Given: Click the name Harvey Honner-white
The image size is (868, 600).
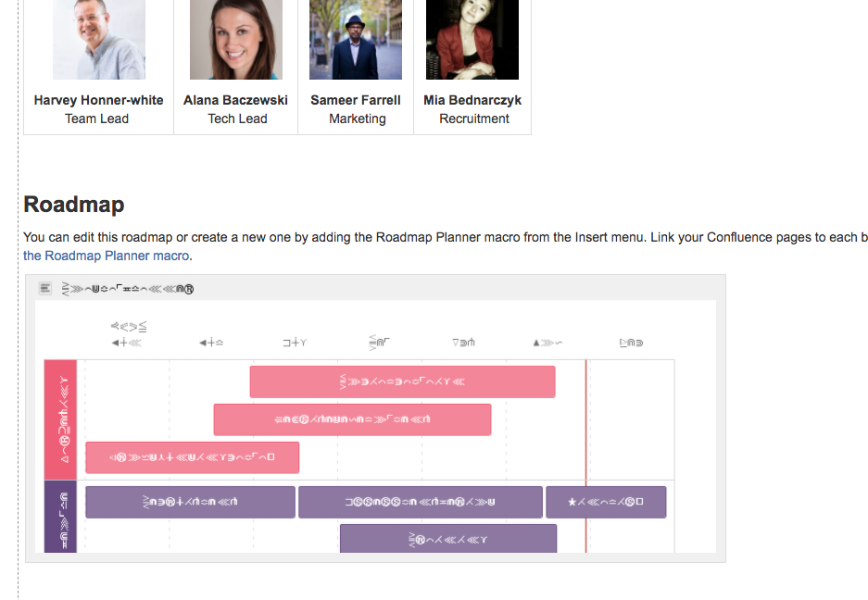Looking at the screenshot, I should 98,100.
